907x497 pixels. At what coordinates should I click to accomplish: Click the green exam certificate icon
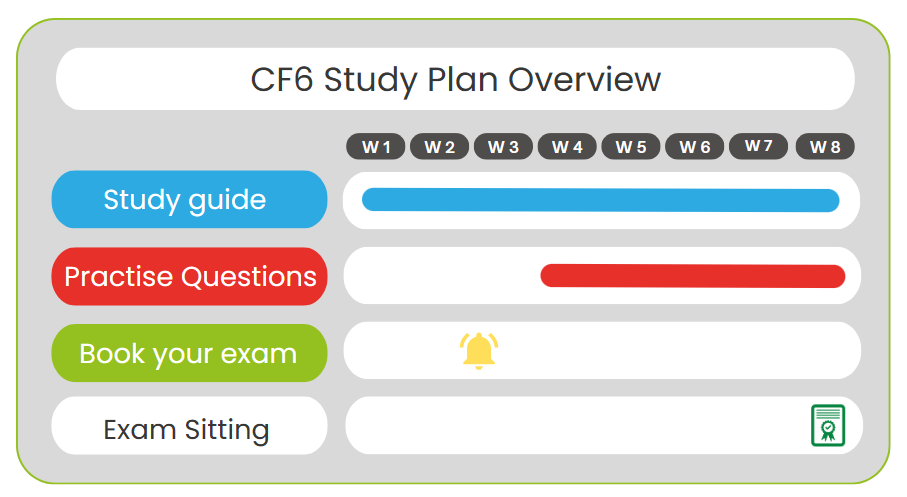(x=827, y=425)
